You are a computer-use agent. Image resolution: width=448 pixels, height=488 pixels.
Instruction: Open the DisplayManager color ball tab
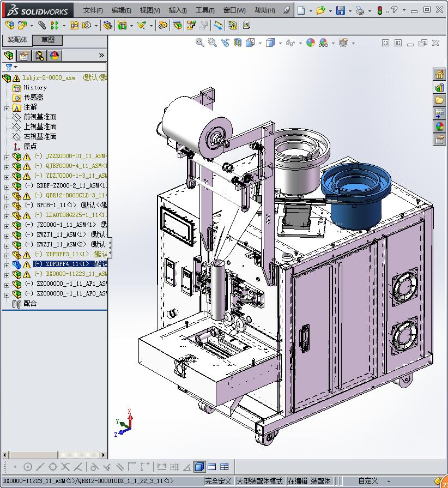pyautogui.click(x=55, y=56)
